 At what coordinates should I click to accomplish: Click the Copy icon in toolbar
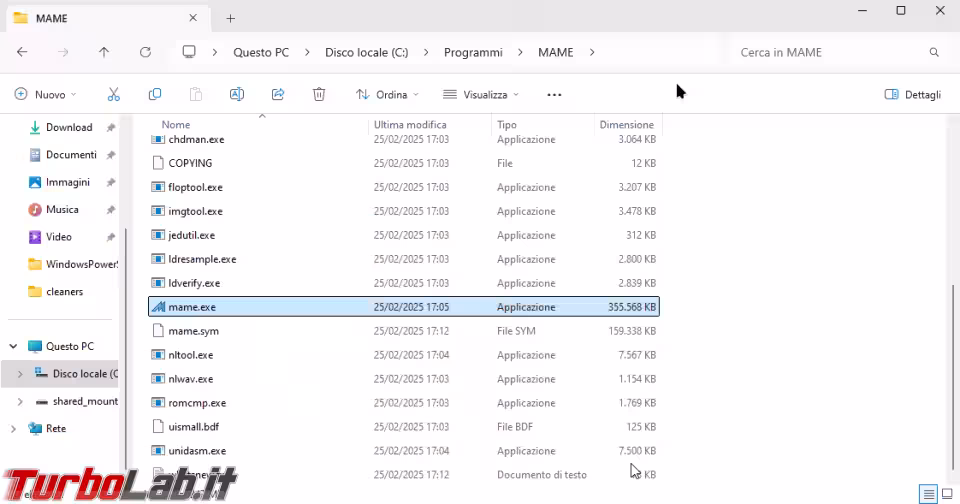click(x=155, y=94)
